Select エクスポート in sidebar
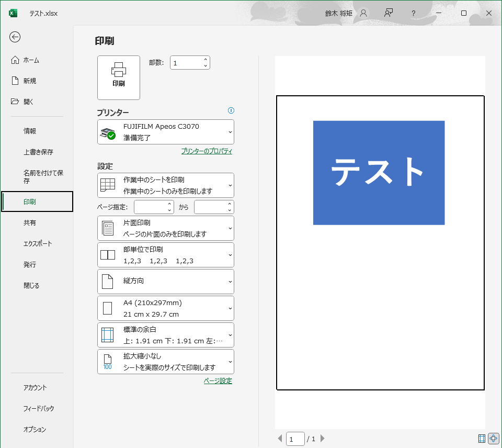502x448 pixels. (37, 243)
